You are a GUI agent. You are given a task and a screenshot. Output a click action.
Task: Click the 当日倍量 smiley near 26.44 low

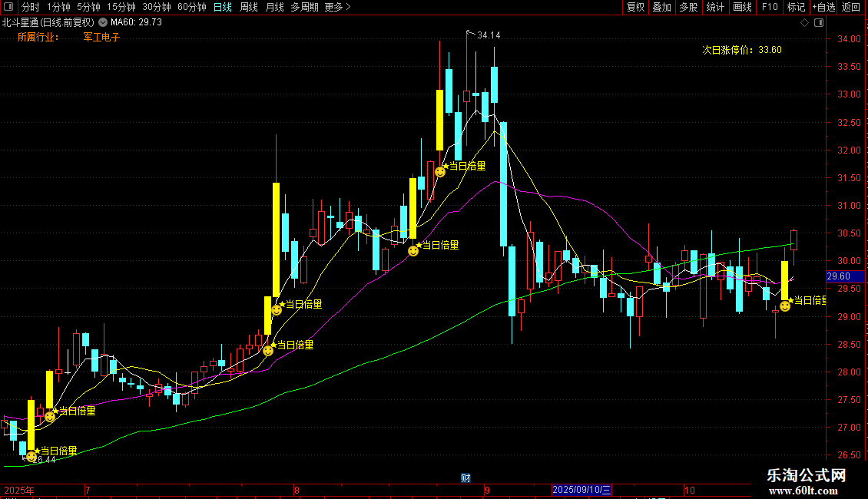[x=31, y=457]
